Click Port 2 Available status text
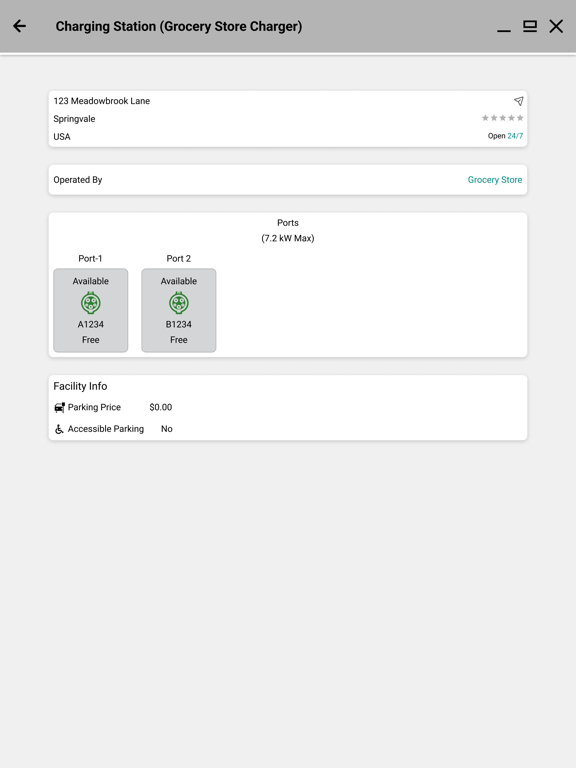Viewport: 576px width, 768px height. pyautogui.click(x=179, y=281)
